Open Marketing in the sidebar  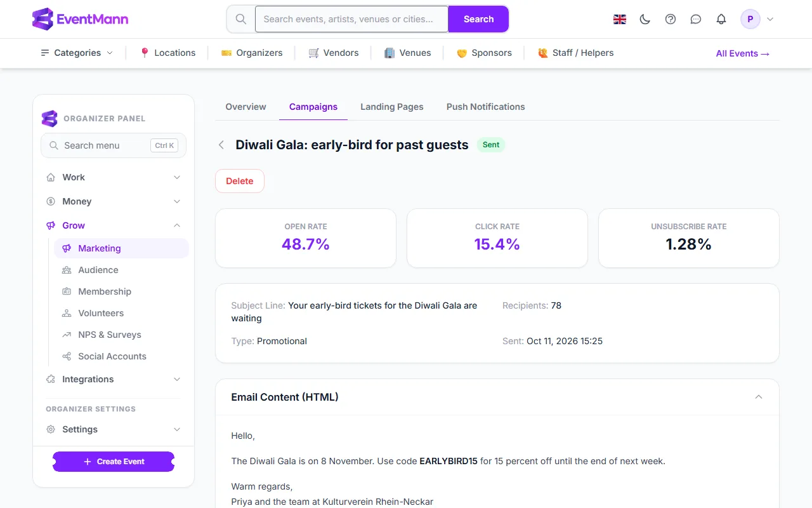pos(121,248)
